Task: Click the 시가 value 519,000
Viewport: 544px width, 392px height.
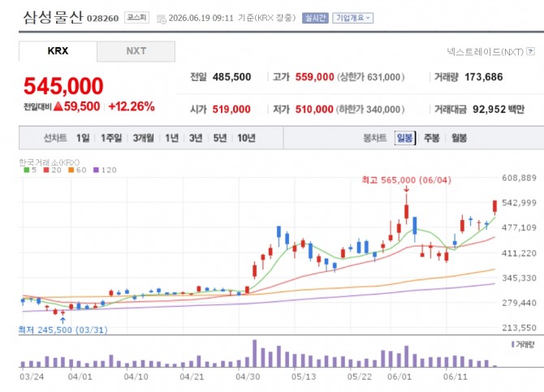Action: [231, 110]
